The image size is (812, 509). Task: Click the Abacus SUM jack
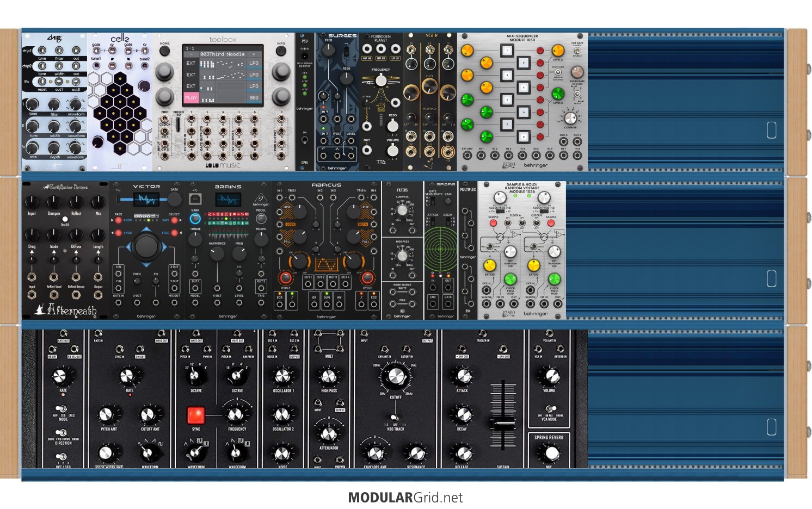point(327,305)
